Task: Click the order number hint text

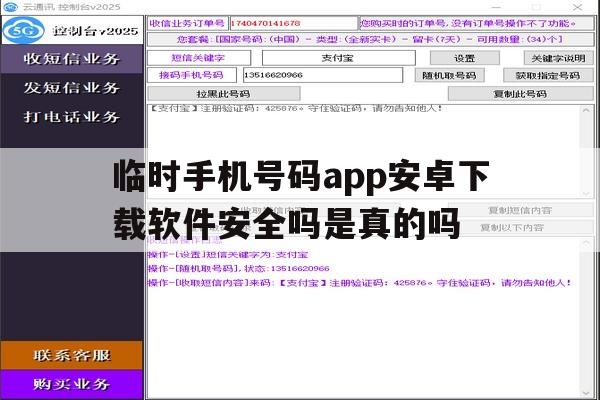Action: tap(468, 23)
